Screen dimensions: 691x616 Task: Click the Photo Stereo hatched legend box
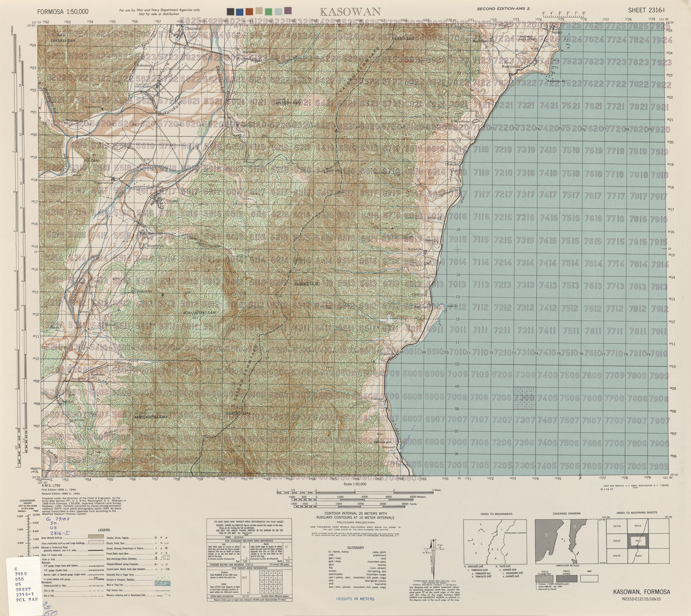pos(566,578)
